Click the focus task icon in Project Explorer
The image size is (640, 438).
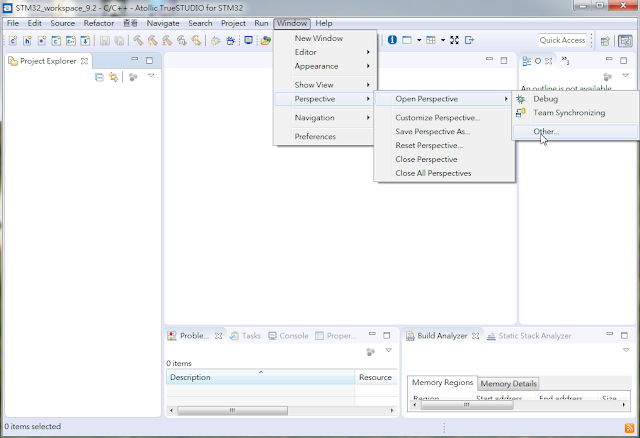133,77
